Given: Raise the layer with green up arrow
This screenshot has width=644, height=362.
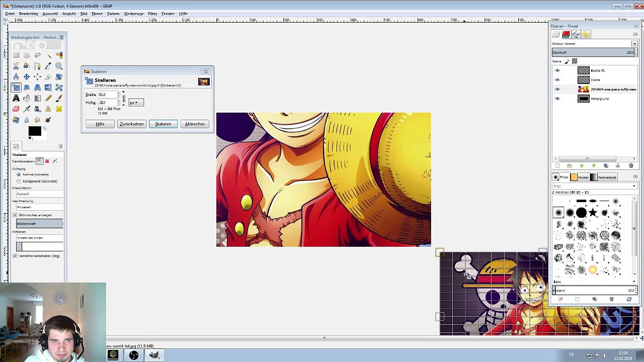Looking at the screenshot, I should point(582,166).
